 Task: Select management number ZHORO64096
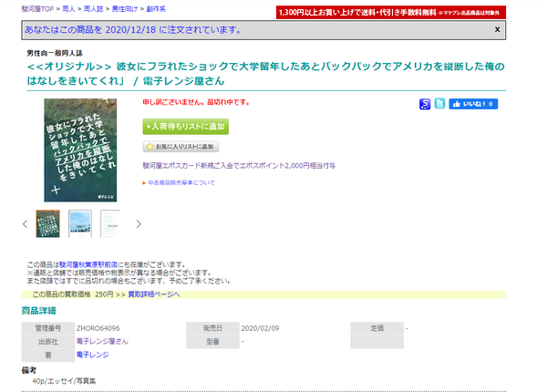click(98, 328)
